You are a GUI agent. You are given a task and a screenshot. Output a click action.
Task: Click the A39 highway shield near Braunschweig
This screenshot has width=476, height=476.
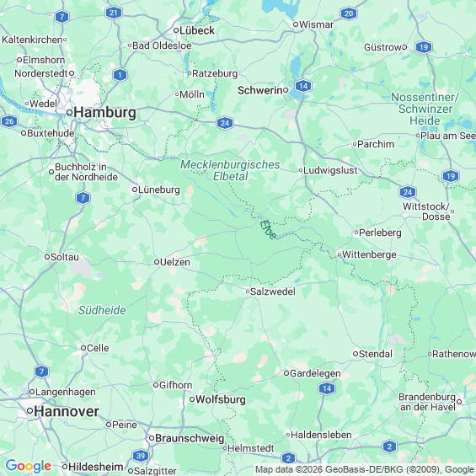[x=140, y=456]
